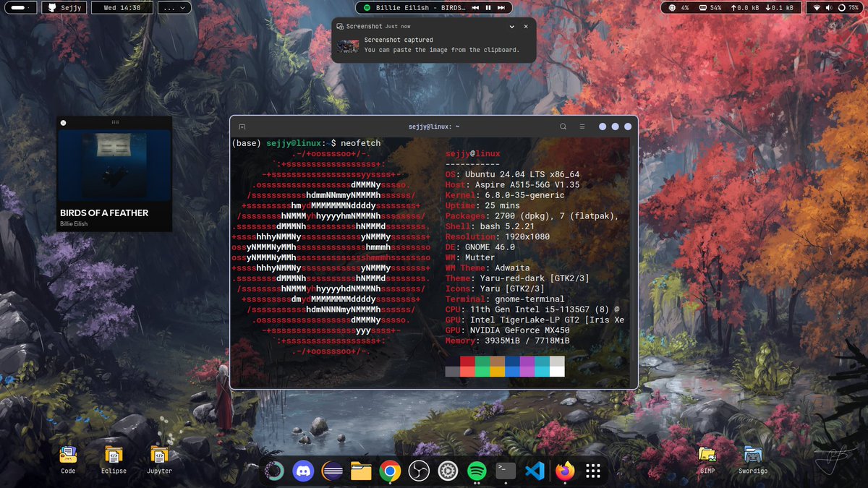Click the CPU usage 4% indicator
The image size is (868, 488).
pyautogui.click(x=678, y=8)
